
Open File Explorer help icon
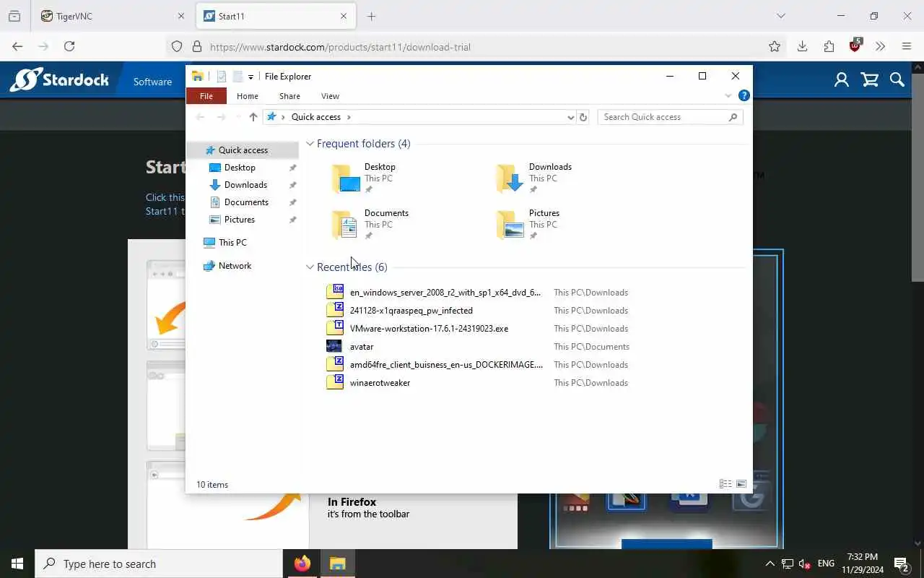pyautogui.click(x=744, y=95)
